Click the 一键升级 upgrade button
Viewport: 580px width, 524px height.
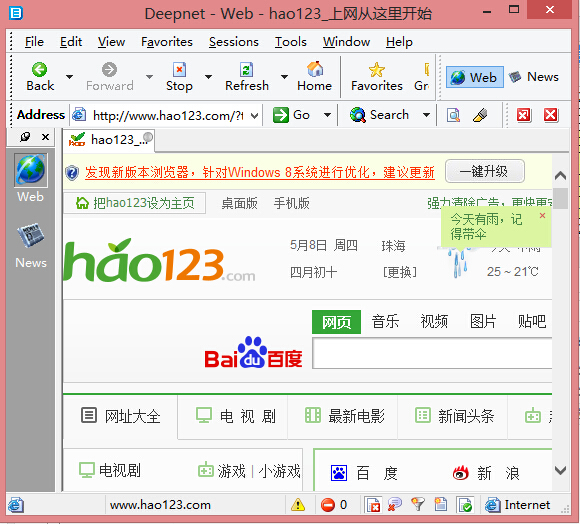click(x=485, y=171)
